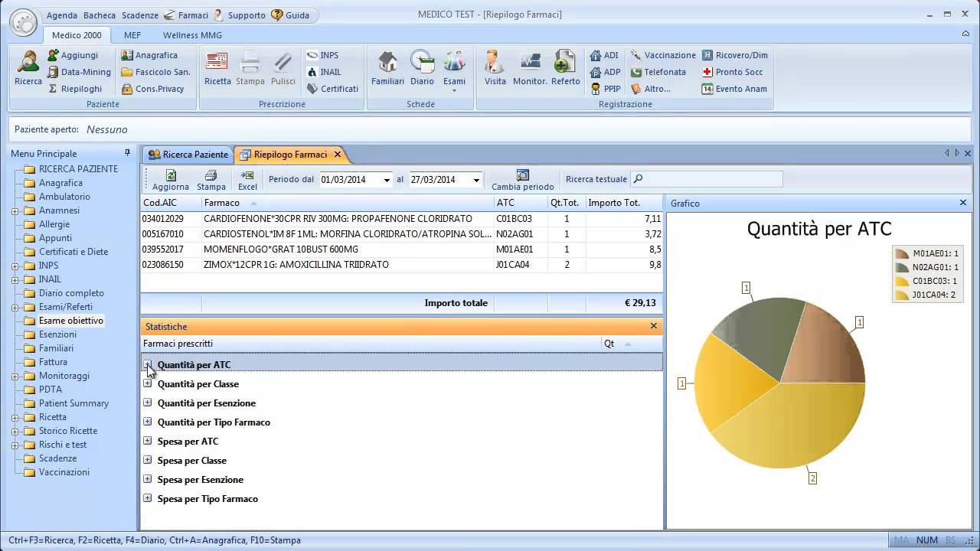Expand the Esami/Referti tree node

click(15, 307)
